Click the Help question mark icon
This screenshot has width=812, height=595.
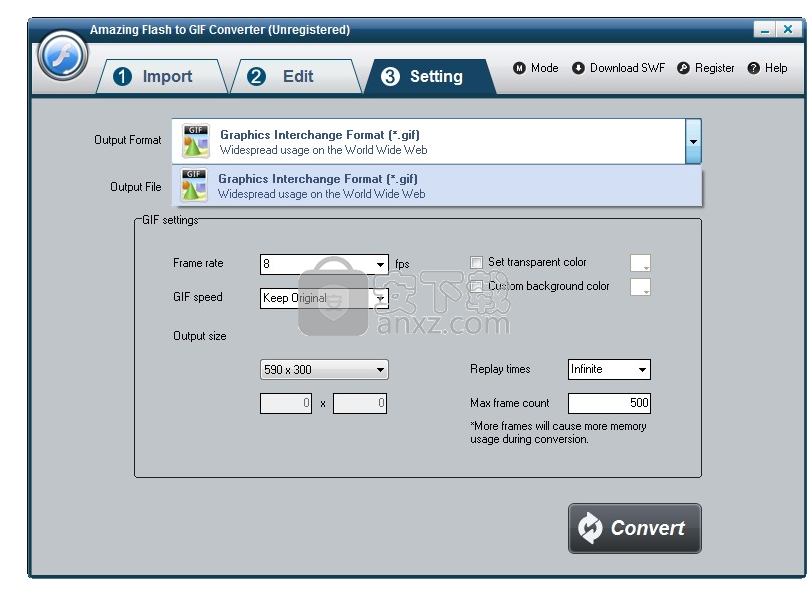click(x=753, y=68)
